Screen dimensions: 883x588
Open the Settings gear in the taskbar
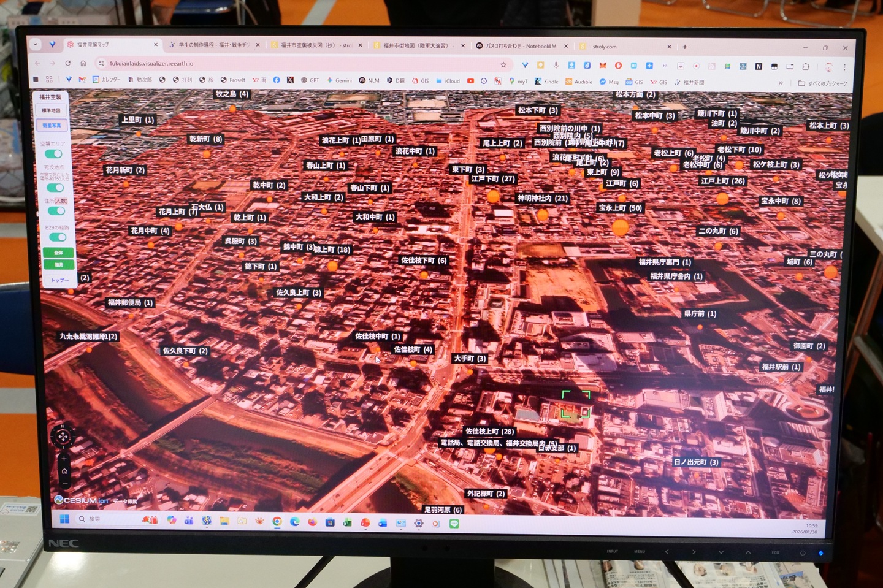click(x=419, y=524)
